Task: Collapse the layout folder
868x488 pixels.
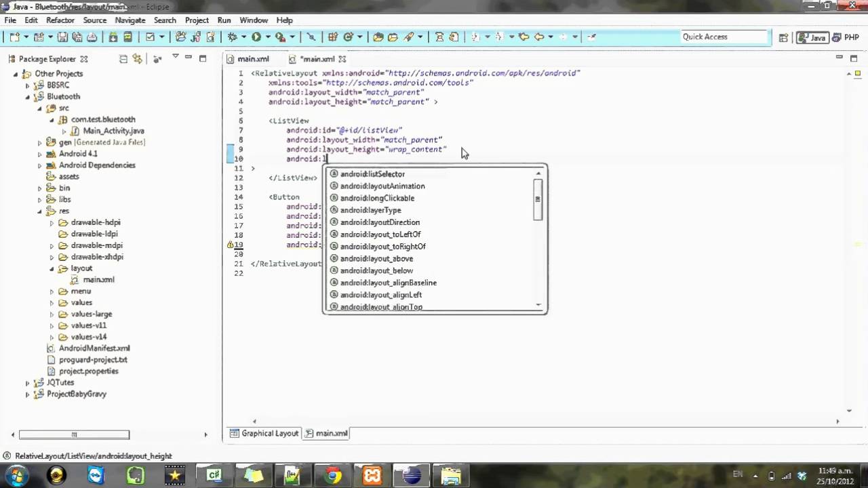Action: coord(52,268)
